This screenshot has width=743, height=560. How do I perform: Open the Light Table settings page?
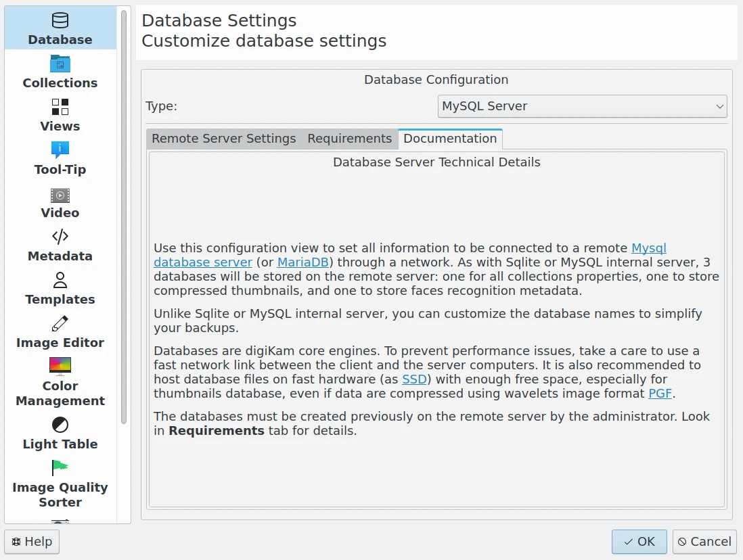(60, 433)
